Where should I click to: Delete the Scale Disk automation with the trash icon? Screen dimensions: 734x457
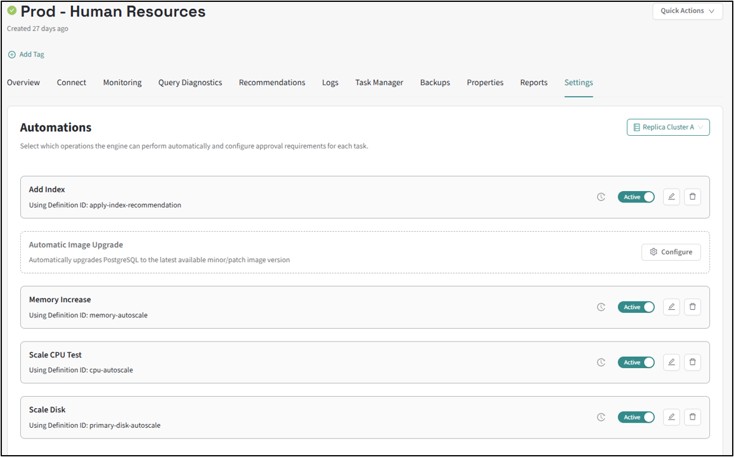(693, 417)
